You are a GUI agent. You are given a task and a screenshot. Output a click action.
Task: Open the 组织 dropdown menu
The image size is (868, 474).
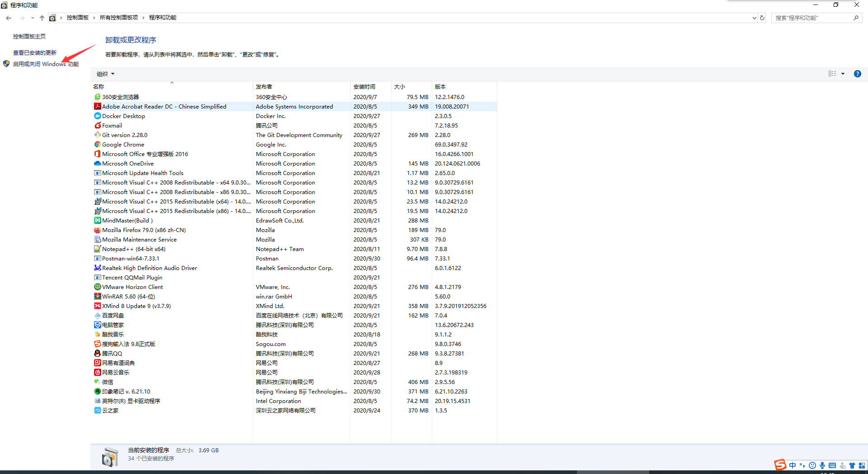click(x=105, y=74)
